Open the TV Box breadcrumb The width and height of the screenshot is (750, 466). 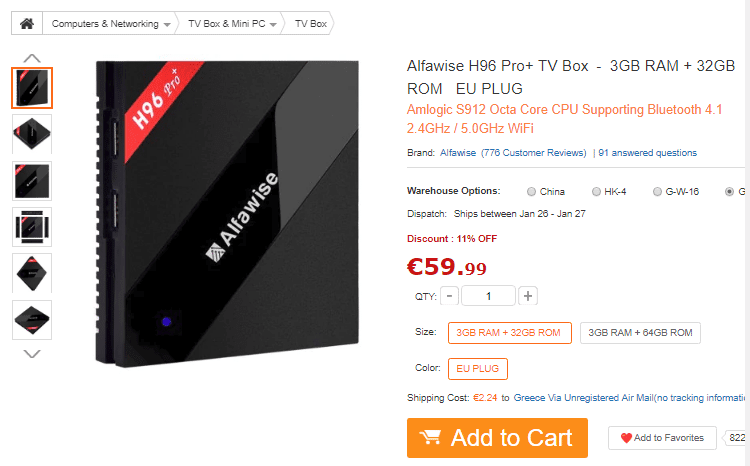pos(310,23)
